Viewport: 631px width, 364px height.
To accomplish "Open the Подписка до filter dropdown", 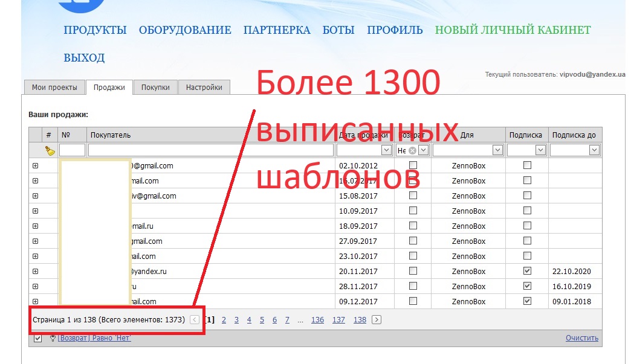I will click(x=594, y=150).
